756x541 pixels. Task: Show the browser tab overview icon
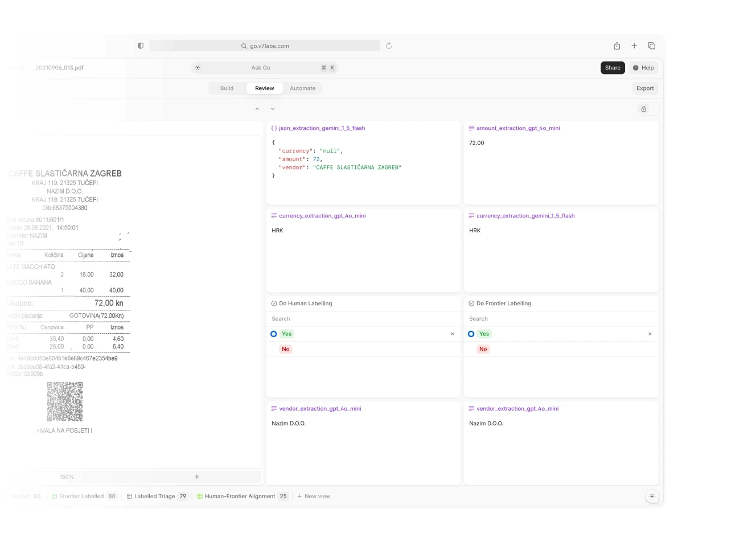652,46
